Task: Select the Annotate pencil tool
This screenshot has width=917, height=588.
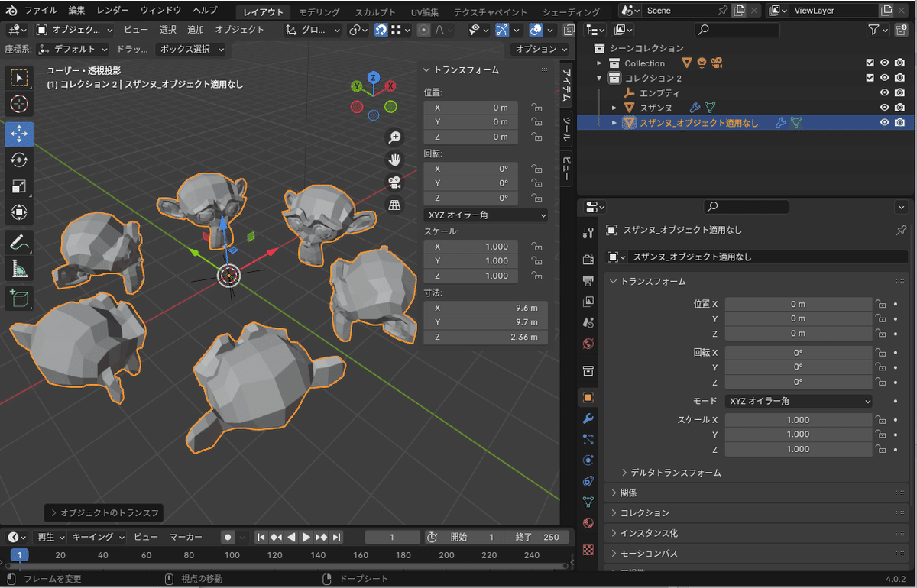Action: click(x=19, y=243)
